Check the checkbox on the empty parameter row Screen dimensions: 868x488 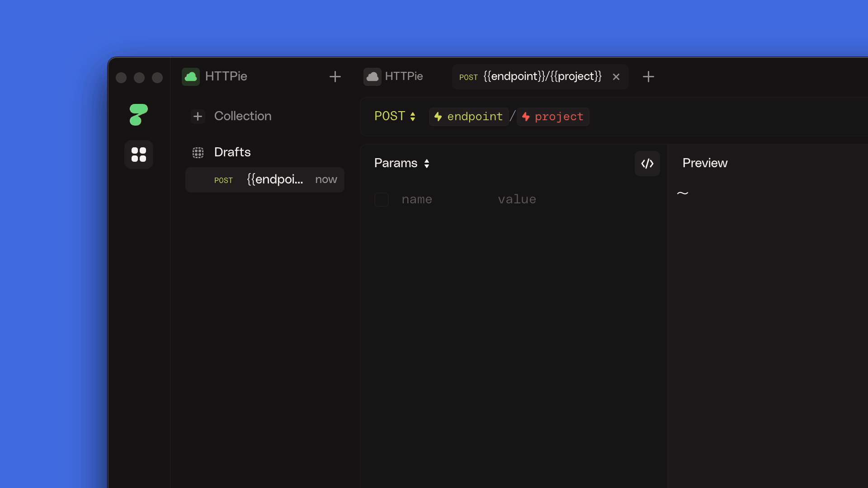(381, 199)
